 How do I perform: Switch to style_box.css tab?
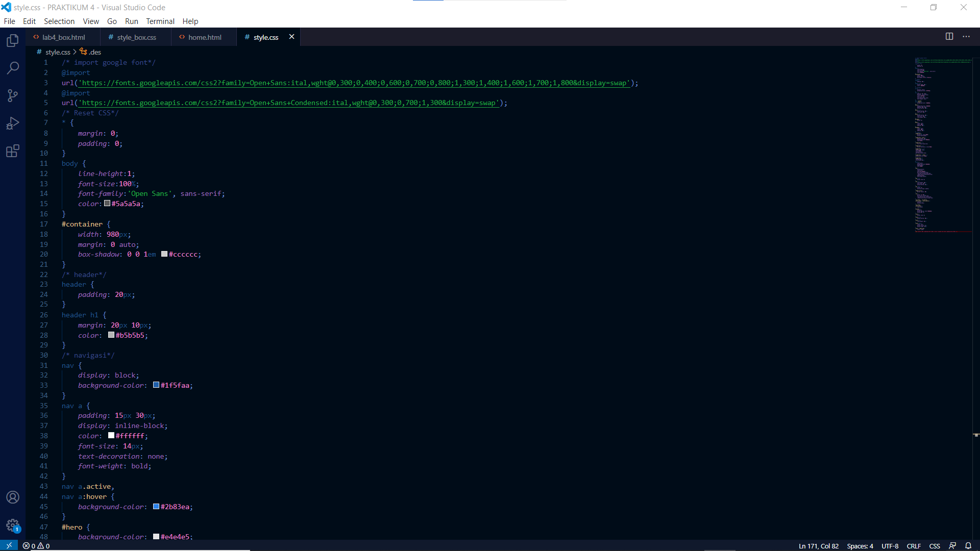coord(136,37)
